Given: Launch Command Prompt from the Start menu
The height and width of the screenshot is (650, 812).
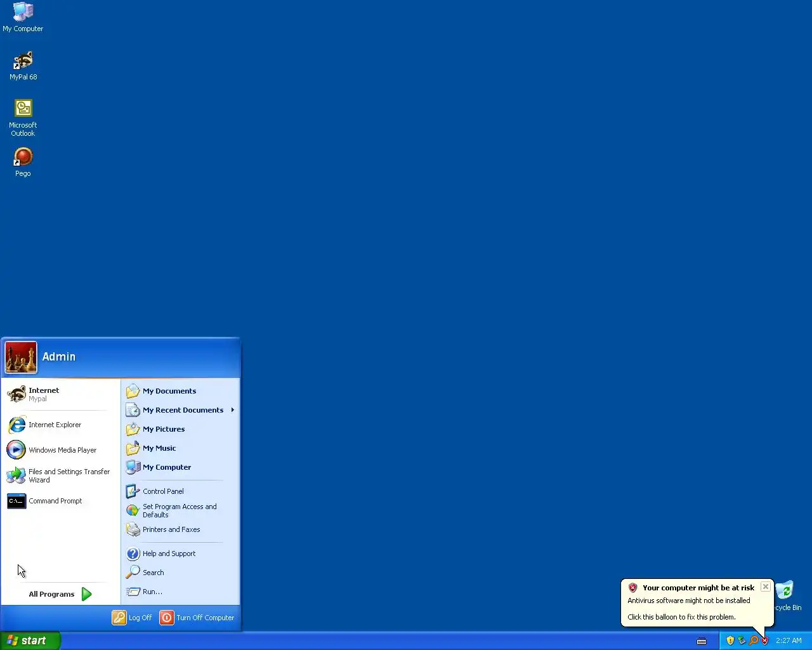Looking at the screenshot, I should tap(61, 501).
